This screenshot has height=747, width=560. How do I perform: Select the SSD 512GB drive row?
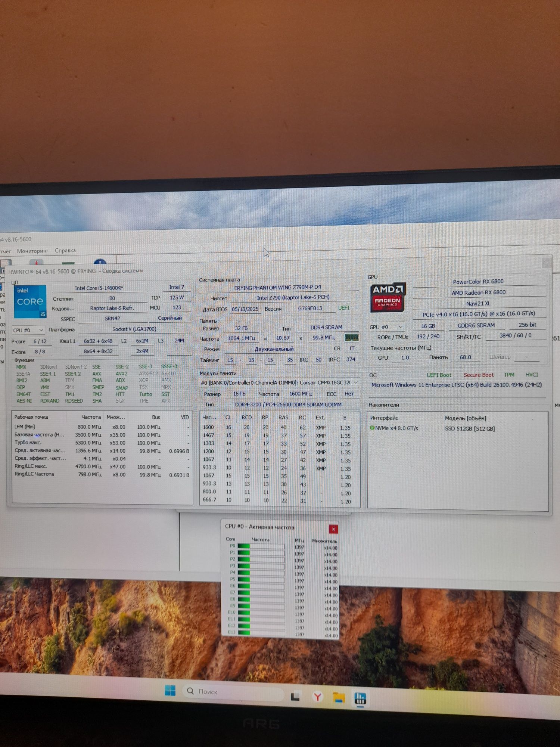(x=458, y=428)
